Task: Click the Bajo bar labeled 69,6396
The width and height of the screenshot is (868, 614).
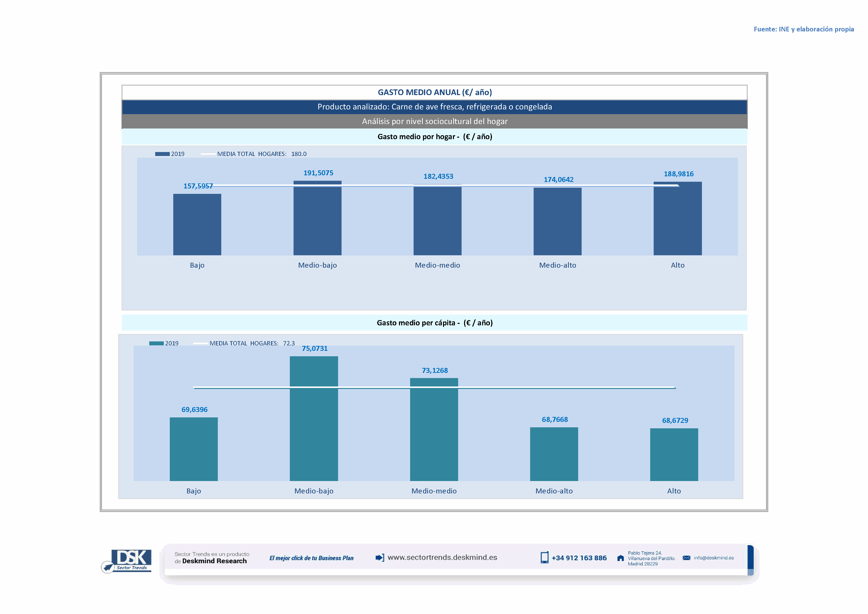Action: point(194,449)
